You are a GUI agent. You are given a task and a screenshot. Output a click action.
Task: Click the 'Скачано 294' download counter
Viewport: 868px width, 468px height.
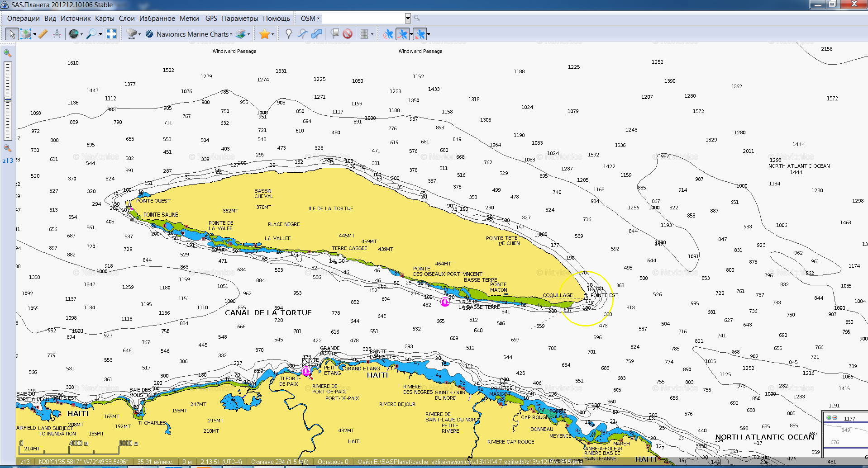(x=280, y=462)
